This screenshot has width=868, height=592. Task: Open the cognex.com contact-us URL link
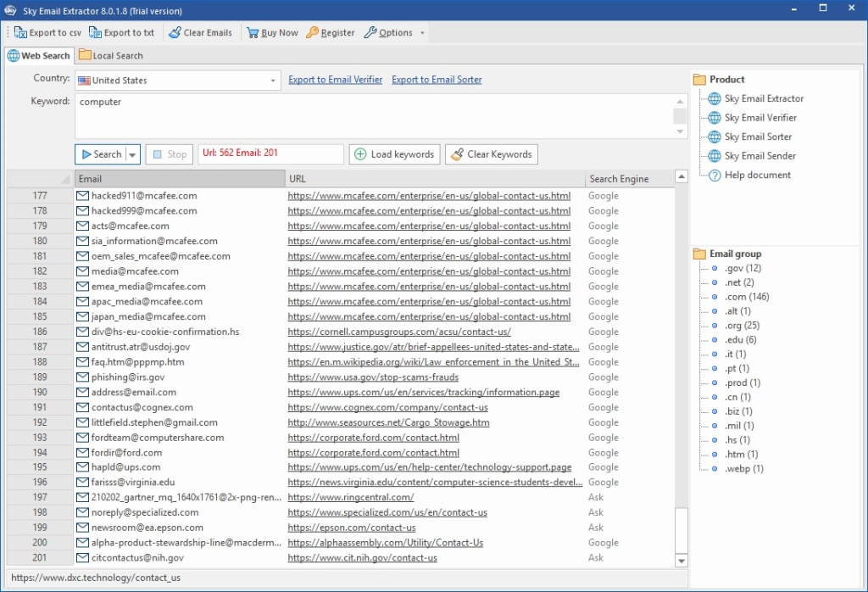point(387,408)
